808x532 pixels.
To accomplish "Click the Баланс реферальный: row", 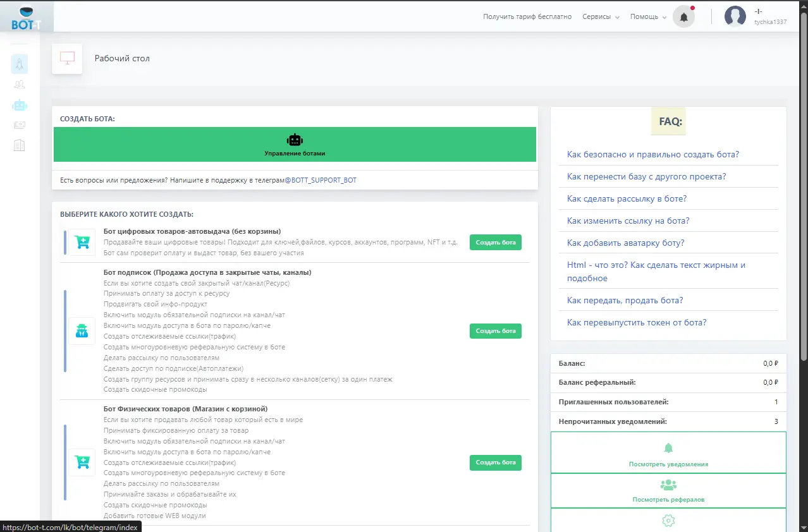I will pyautogui.click(x=668, y=382).
